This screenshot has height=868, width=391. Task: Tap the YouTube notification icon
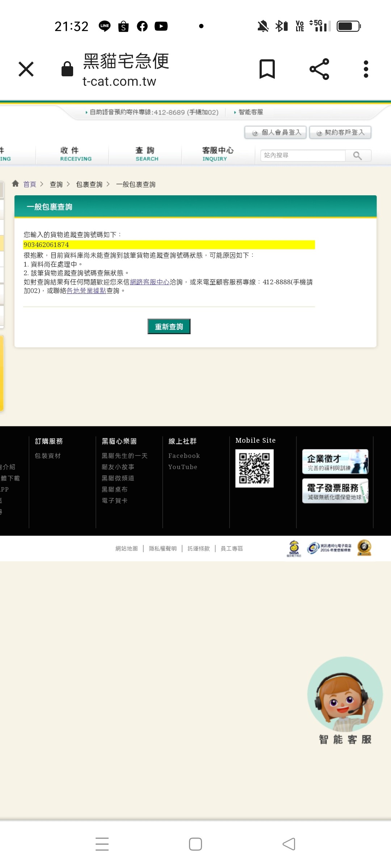[x=161, y=26]
